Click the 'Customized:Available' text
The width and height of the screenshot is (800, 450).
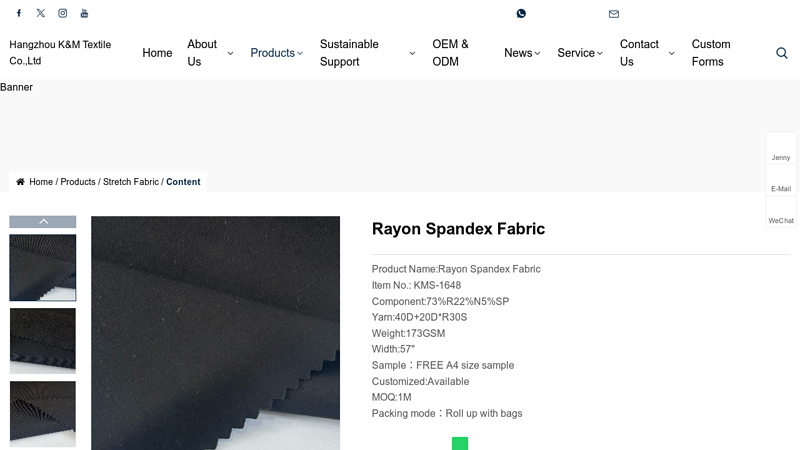pyautogui.click(x=420, y=382)
